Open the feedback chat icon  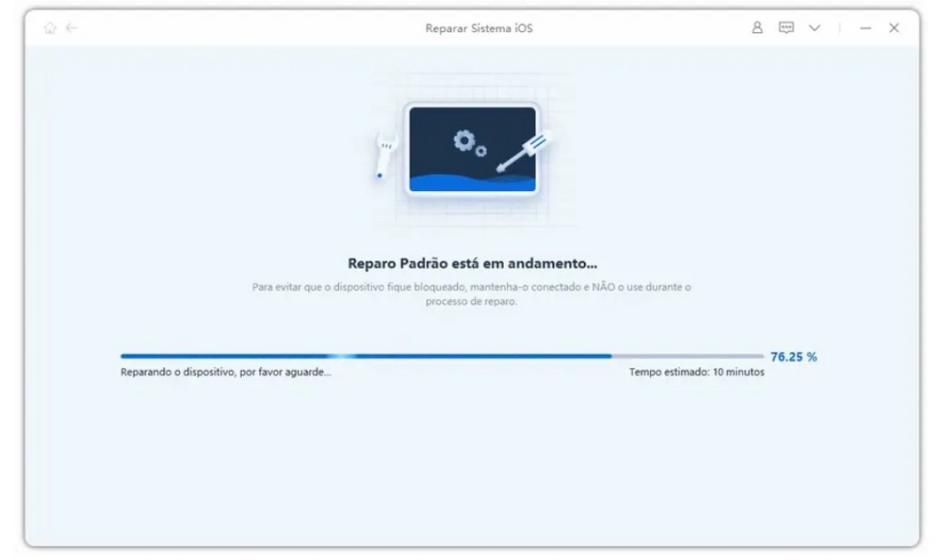pyautogui.click(x=786, y=27)
